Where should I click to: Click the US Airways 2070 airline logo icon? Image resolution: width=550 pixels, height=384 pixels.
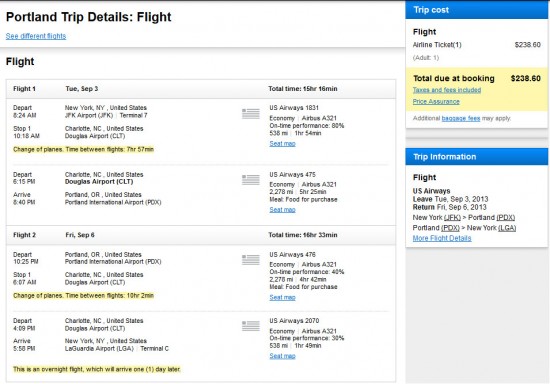click(x=251, y=326)
